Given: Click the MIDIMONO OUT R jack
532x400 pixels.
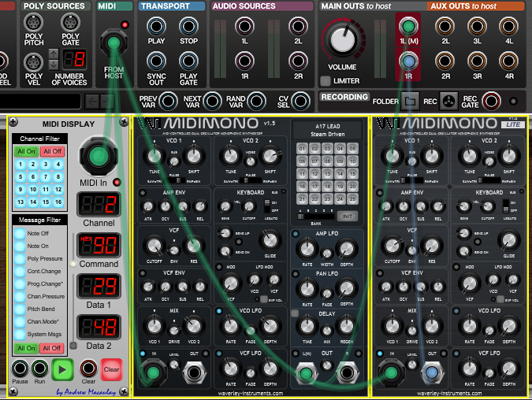Looking at the screenshot, I should (347, 372).
